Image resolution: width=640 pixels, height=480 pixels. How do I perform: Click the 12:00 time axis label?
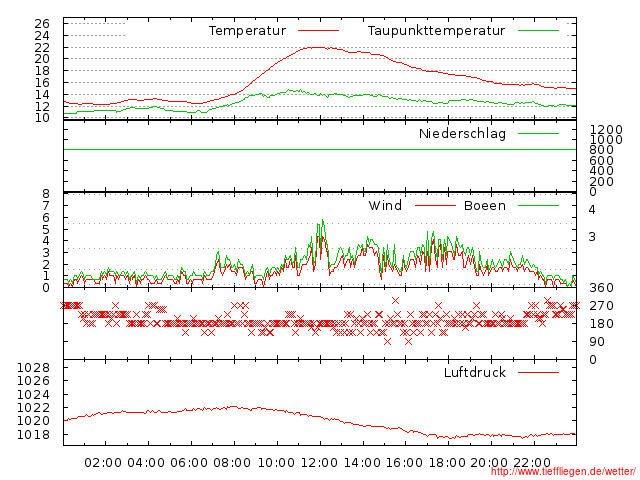pos(319,463)
